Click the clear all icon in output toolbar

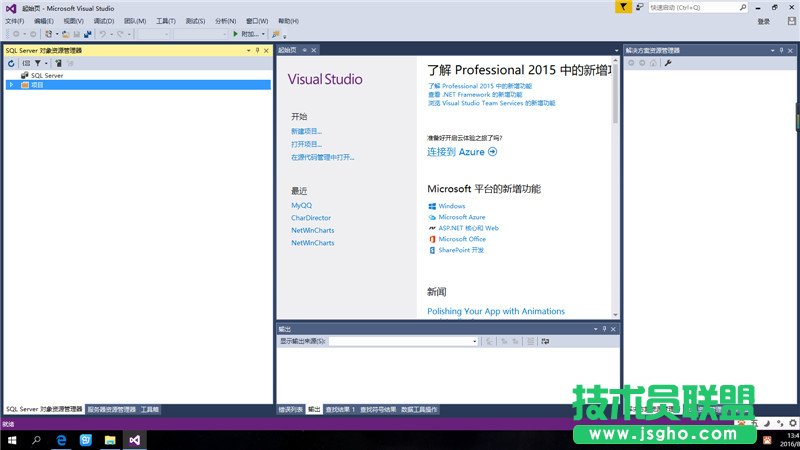coord(530,341)
